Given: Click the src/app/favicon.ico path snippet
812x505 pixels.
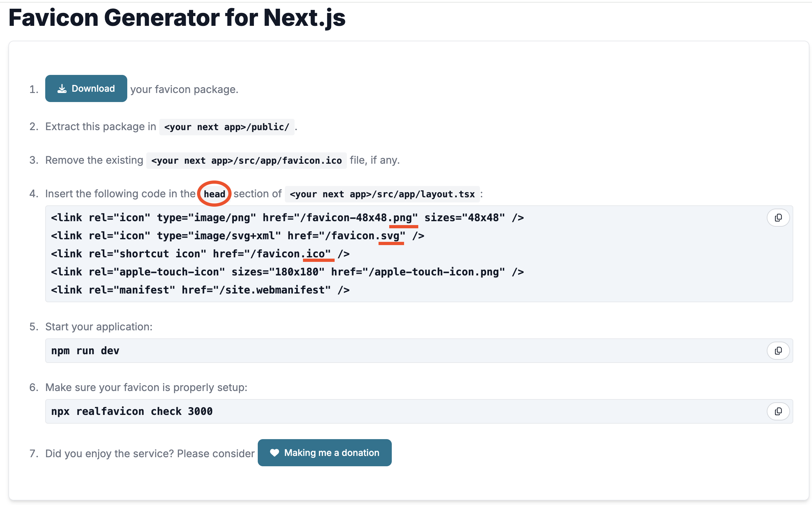Looking at the screenshot, I should 246,161.
